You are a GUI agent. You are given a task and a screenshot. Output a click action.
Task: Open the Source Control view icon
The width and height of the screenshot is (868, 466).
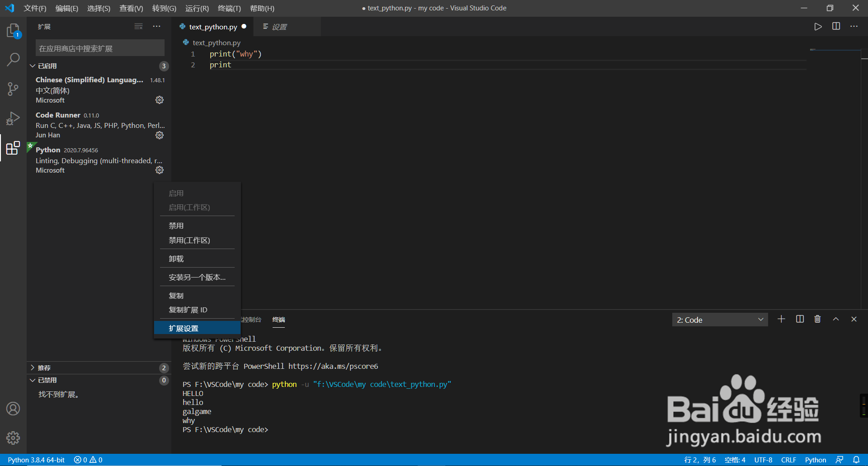coord(13,89)
